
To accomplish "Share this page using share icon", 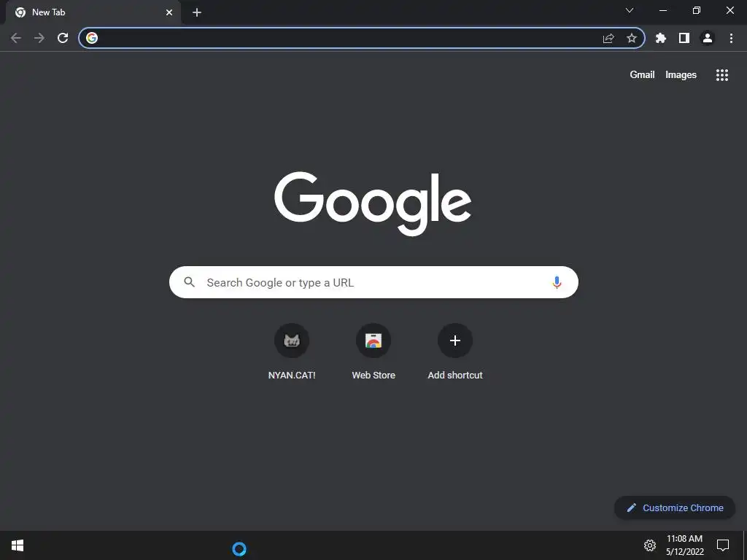I will pos(608,38).
